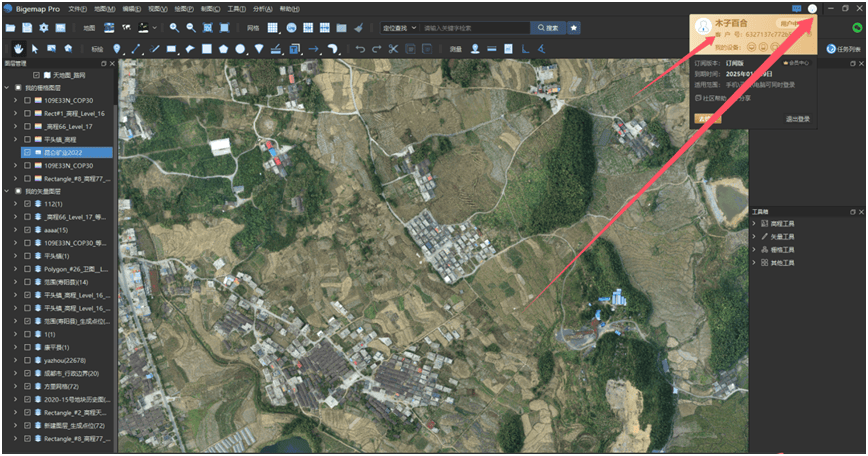The image size is (868, 456).
Task: Expand the 栅格工具 toolbox group
Action: (754, 250)
